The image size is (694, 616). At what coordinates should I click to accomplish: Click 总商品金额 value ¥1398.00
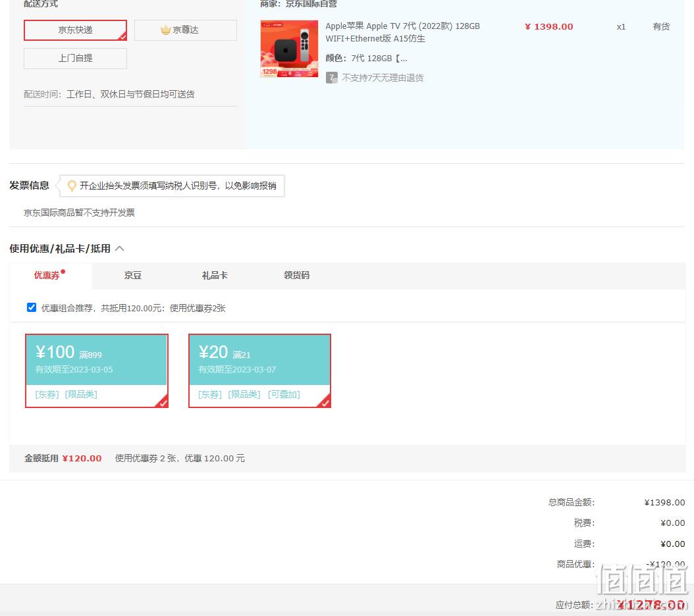point(664,503)
